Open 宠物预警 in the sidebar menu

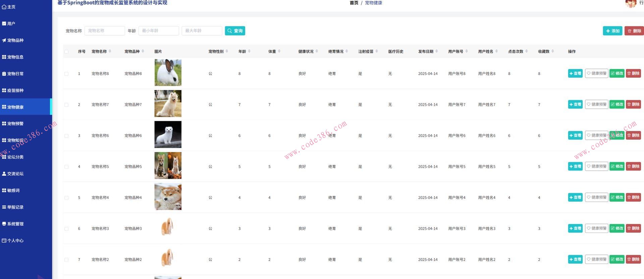[x=15, y=124]
